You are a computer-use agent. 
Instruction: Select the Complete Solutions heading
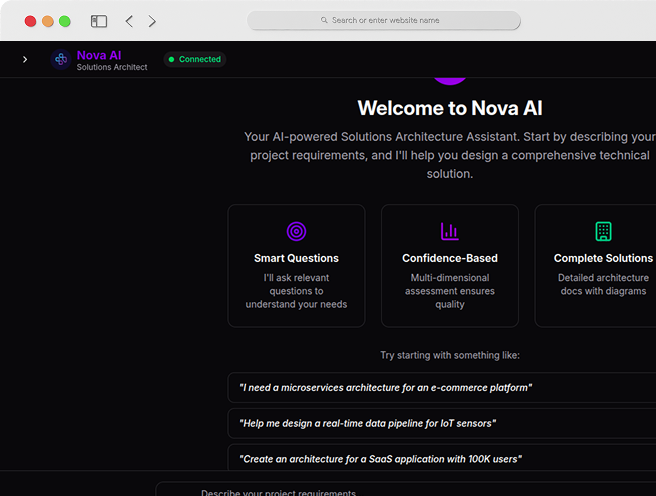pyautogui.click(x=603, y=258)
